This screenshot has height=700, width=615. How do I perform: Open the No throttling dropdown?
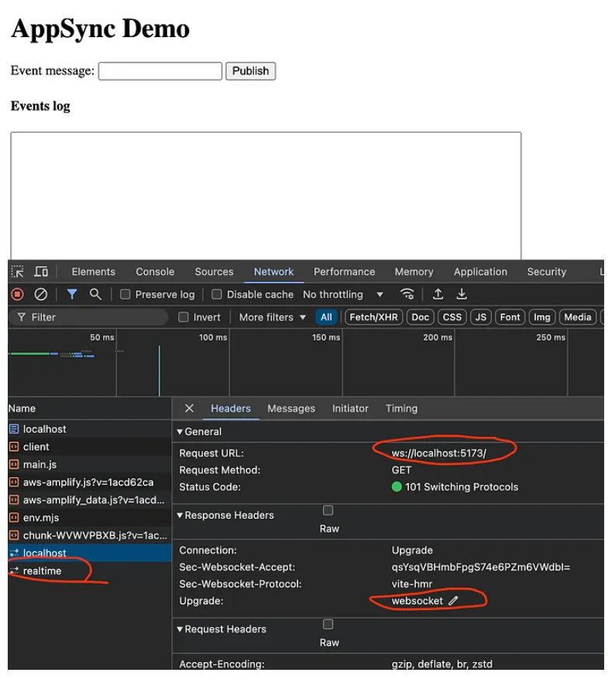point(343,294)
